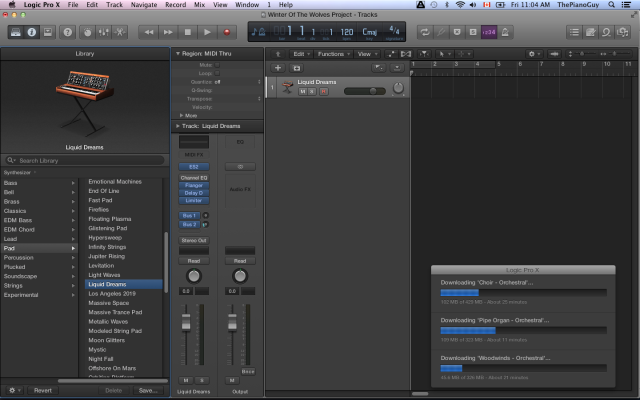Click the Library Revert button

tap(43, 391)
